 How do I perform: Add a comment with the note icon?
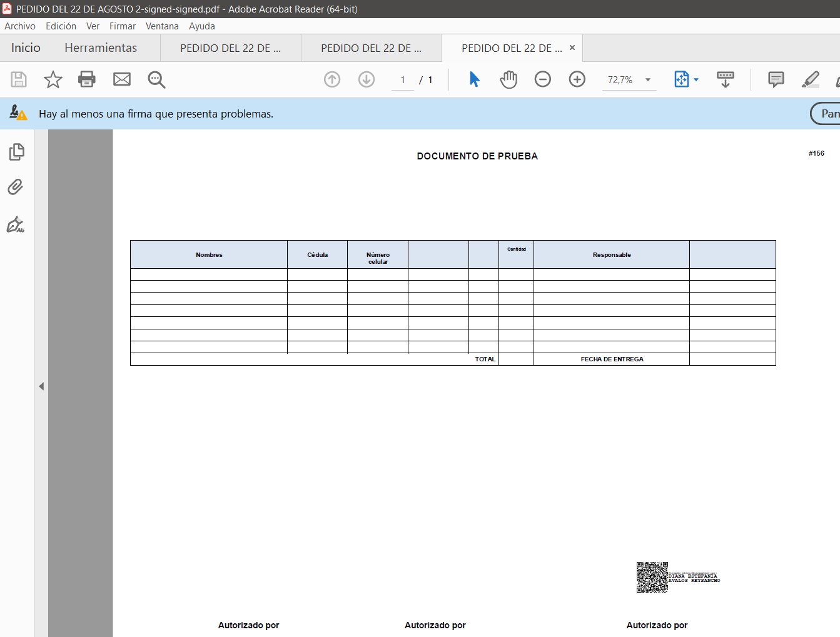[x=776, y=79]
